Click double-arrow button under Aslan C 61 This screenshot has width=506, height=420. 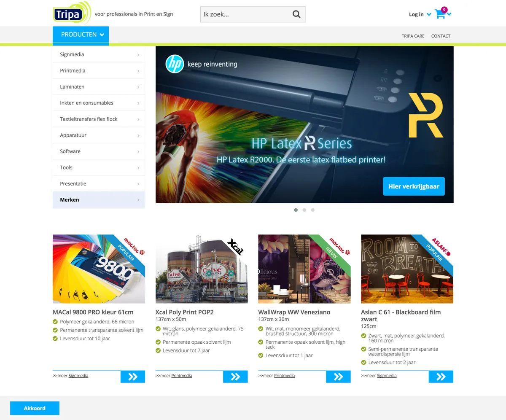tap(441, 377)
